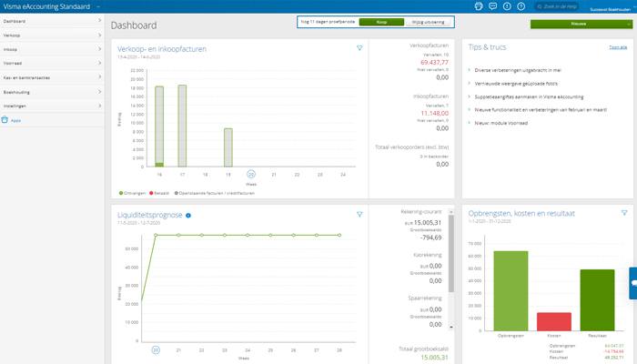Click the light green Opbrengsten bar
The width and height of the screenshot is (637, 364).
511,291
